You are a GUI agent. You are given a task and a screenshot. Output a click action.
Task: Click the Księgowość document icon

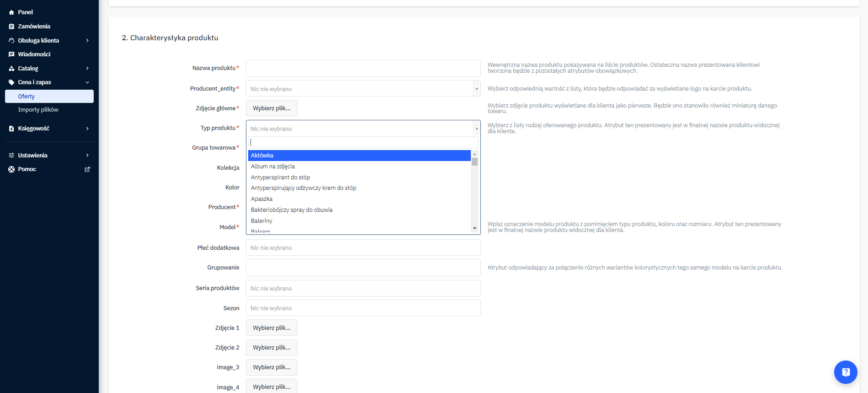[x=11, y=129]
